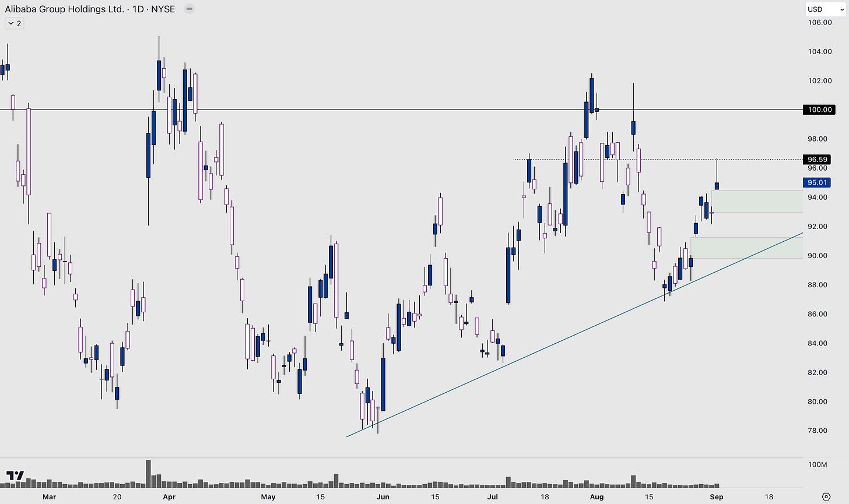Click the 100M volume scale label
849x504 pixels.
pyautogui.click(x=818, y=464)
